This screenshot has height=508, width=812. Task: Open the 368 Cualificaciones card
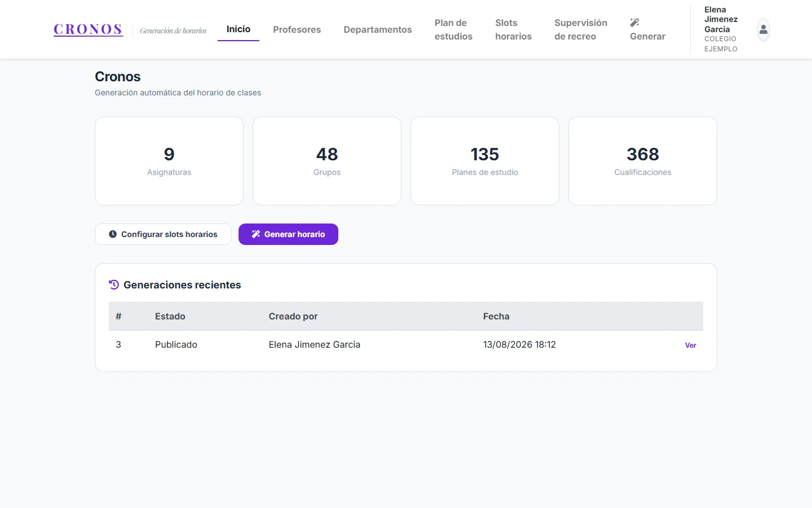(x=643, y=161)
